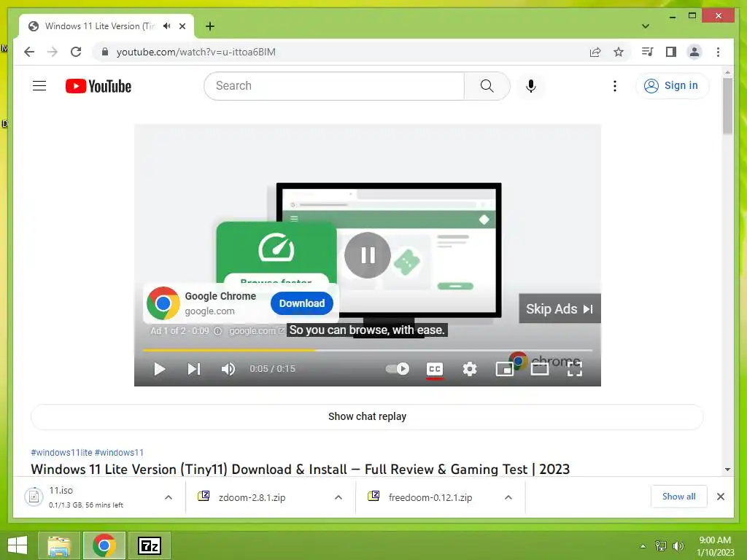Click the page vertical scrollbar thumb
747x560 pixels.
pyautogui.click(x=727, y=106)
